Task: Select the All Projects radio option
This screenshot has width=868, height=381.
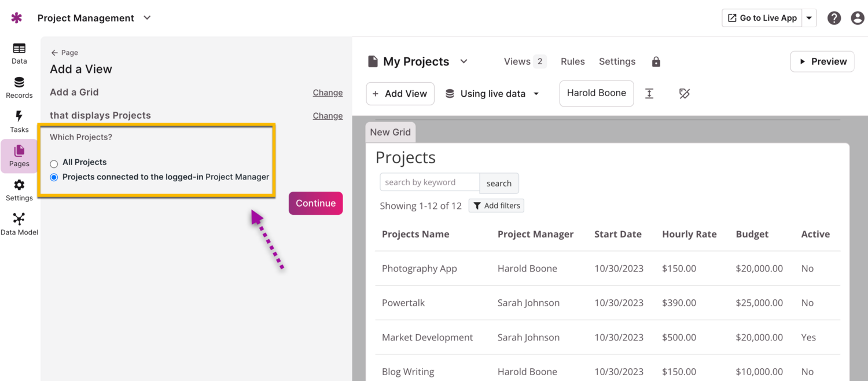Action: pyautogui.click(x=54, y=164)
